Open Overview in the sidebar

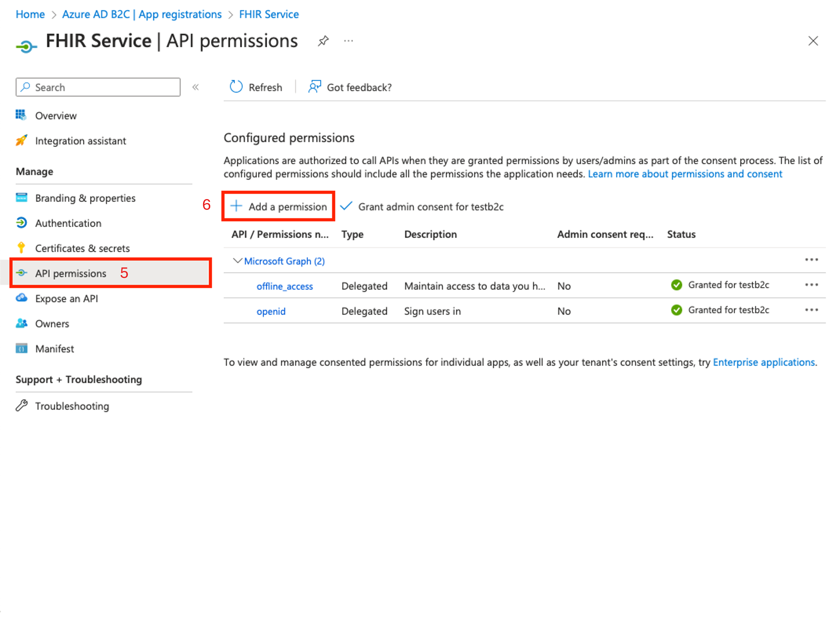tap(56, 116)
